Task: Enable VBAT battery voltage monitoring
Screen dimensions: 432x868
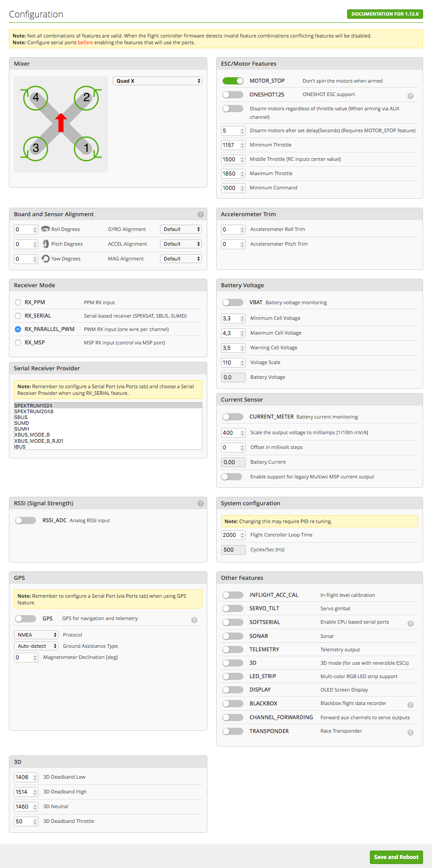Action: 233,302
